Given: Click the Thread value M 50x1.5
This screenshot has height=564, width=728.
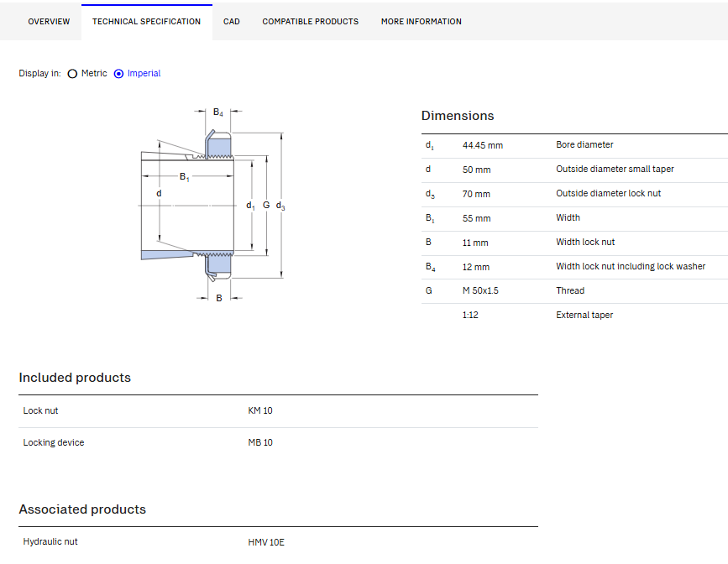Looking at the screenshot, I should pos(480,290).
